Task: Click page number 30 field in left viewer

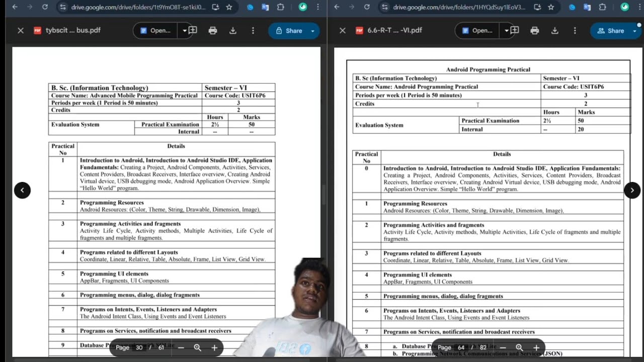Action: (139, 347)
